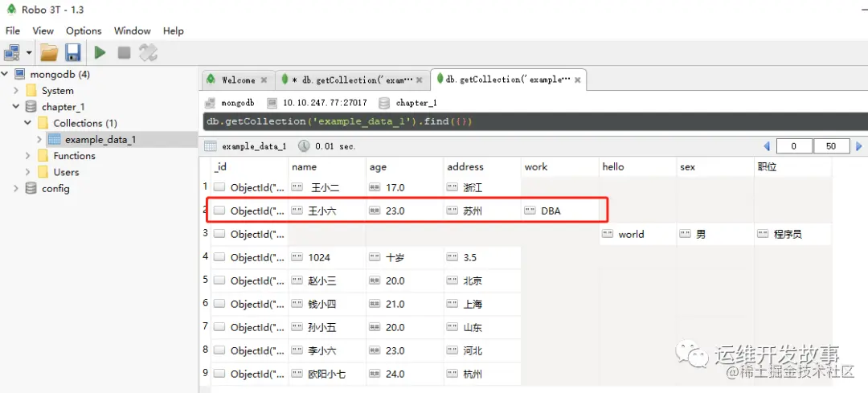Click the sex cell 男
868x393 pixels.
tap(715, 234)
